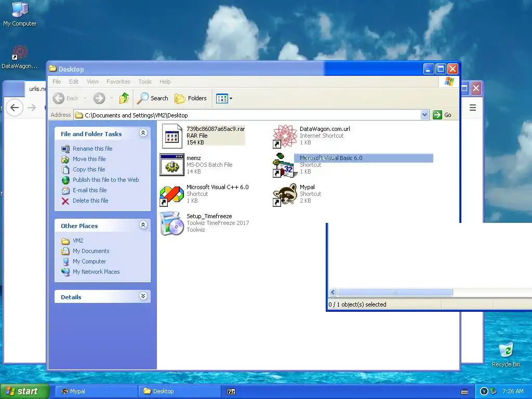Select the Mypal raccoon shortcut icon

tap(284, 195)
